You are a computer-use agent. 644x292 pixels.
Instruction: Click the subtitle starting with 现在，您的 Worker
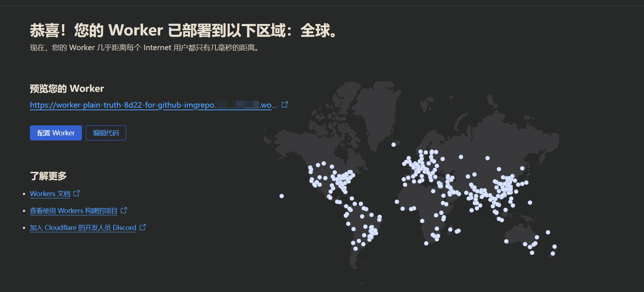[144, 48]
